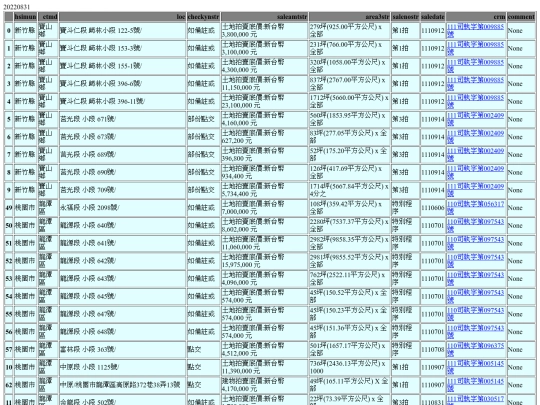Select the None comment cell in row 0
This screenshot has height=405, width=540.
point(521,30)
